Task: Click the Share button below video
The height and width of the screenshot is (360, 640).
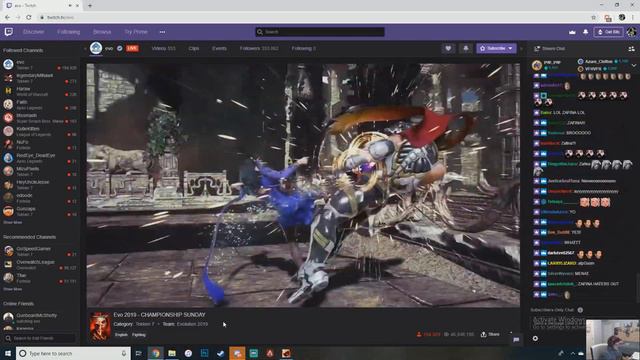Action: tap(490, 334)
